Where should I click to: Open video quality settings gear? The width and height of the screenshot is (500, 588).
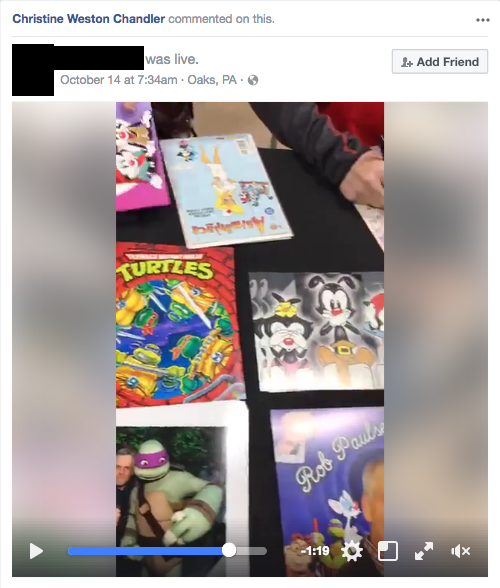click(x=352, y=551)
